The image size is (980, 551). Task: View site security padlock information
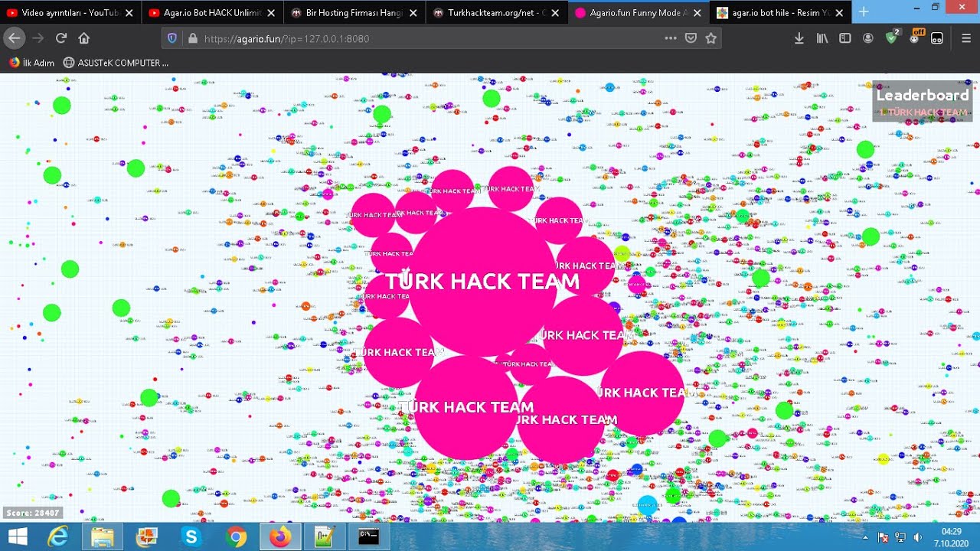(x=192, y=38)
